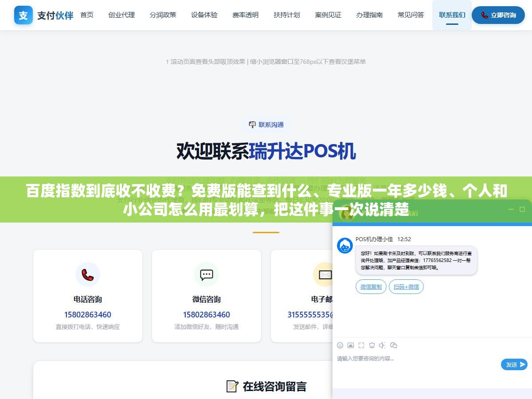
Task: Select the active 联系我们 tab
Action: [x=452, y=15]
